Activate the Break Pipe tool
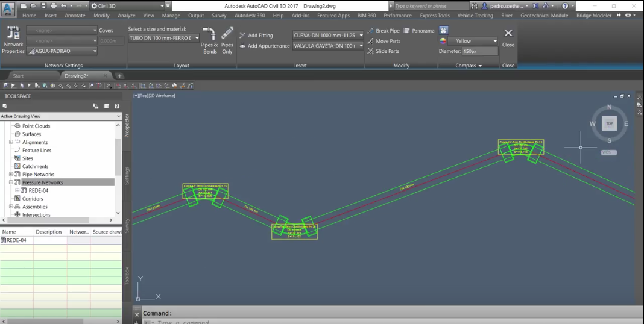The image size is (644, 324). 384,31
